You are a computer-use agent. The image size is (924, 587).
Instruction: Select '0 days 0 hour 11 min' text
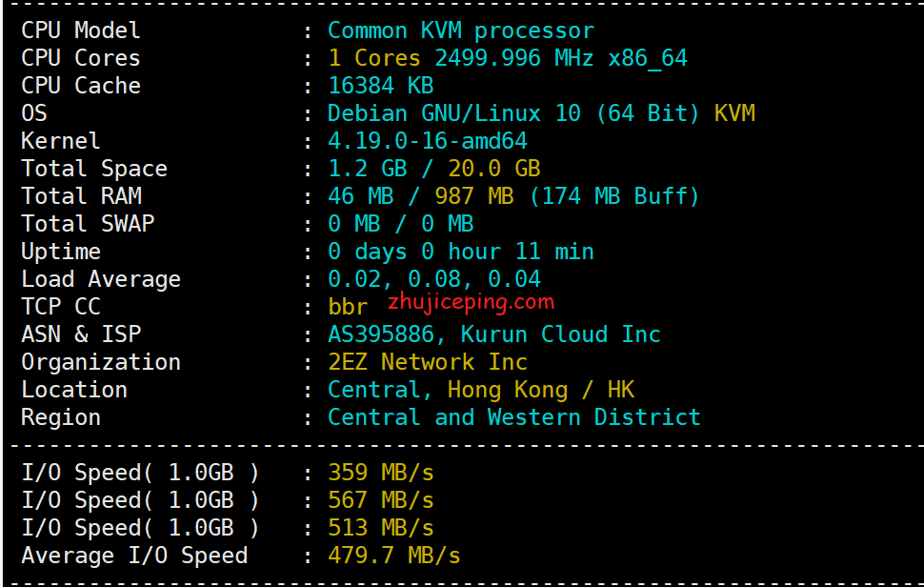(461, 252)
